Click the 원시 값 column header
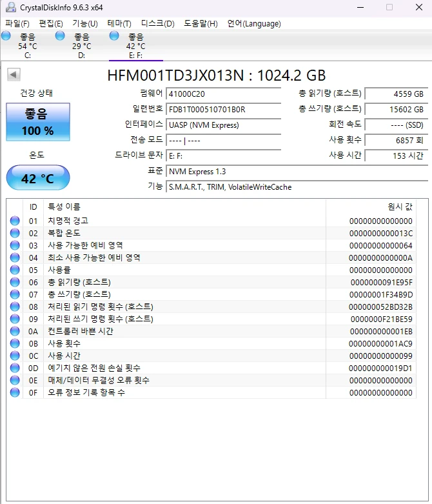 point(371,207)
